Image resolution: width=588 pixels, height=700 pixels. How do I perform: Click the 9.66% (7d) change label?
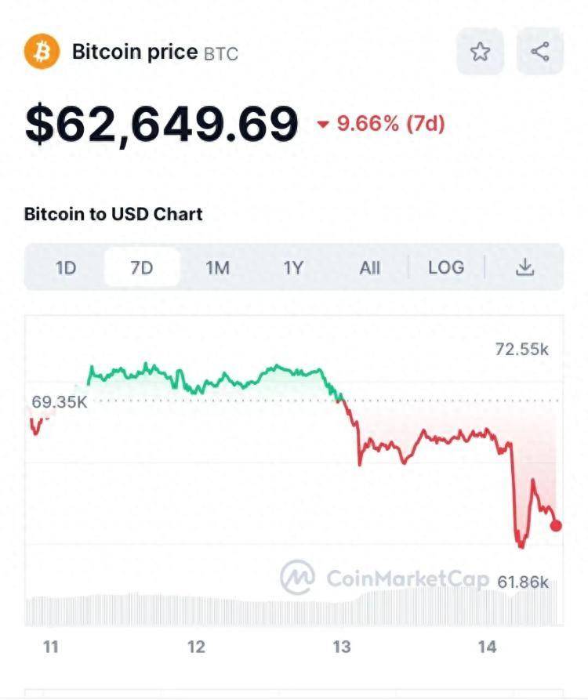pyautogui.click(x=390, y=123)
